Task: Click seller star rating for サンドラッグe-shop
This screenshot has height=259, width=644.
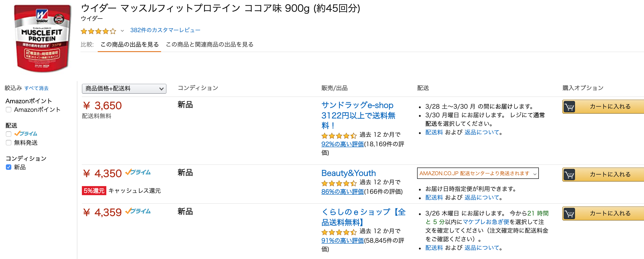Action: [339, 136]
